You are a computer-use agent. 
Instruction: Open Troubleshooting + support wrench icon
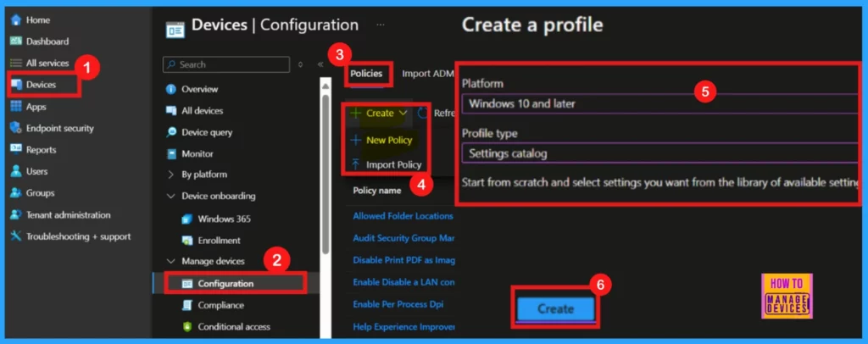coord(16,236)
